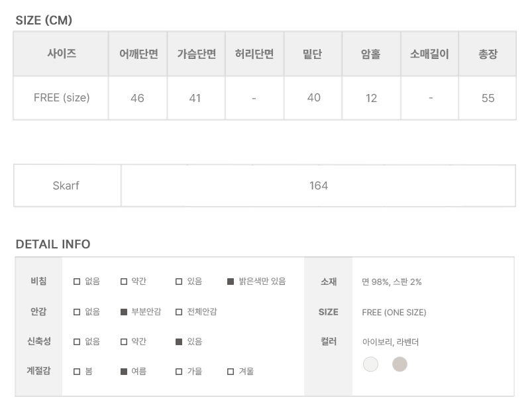This screenshot has height=420, width=530.
Task: Select '여름' checkbox in 계절감 row
Action: (124, 372)
